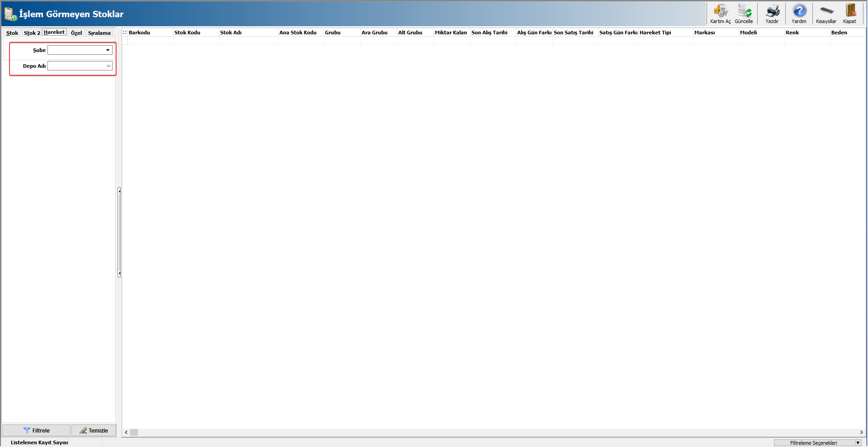Screen dimensions: 868x447
Task: Sort by Stok Adı column header
Action: pos(248,33)
